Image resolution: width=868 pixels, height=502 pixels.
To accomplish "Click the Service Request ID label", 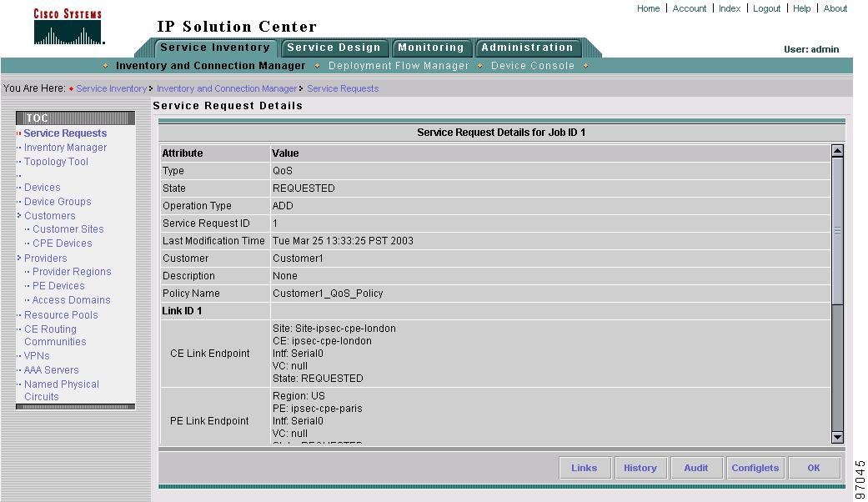I will point(206,223).
